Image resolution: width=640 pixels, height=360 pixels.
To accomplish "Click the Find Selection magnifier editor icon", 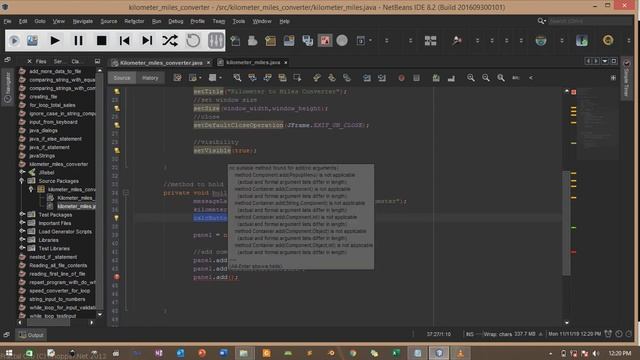I will click(x=237, y=78).
